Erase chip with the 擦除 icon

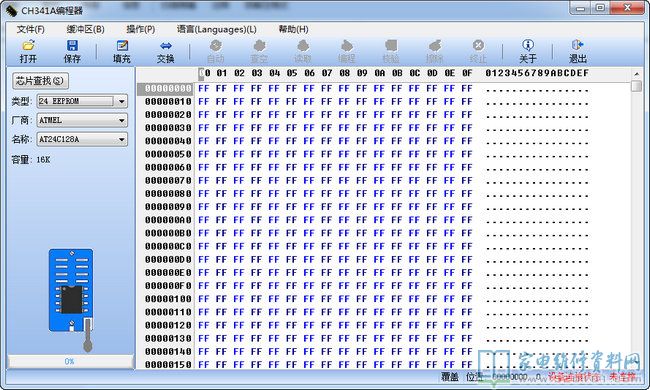tap(434, 51)
